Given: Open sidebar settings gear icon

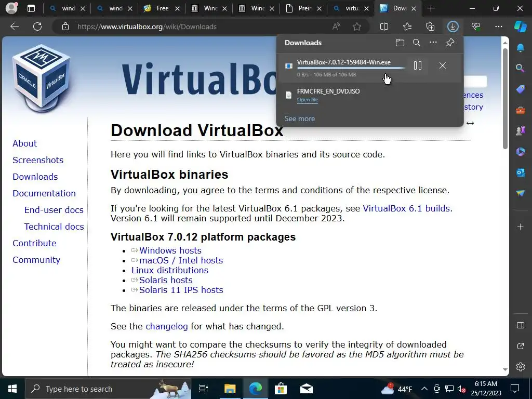Looking at the screenshot, I should pyautogui.click(x=521, y=367).
